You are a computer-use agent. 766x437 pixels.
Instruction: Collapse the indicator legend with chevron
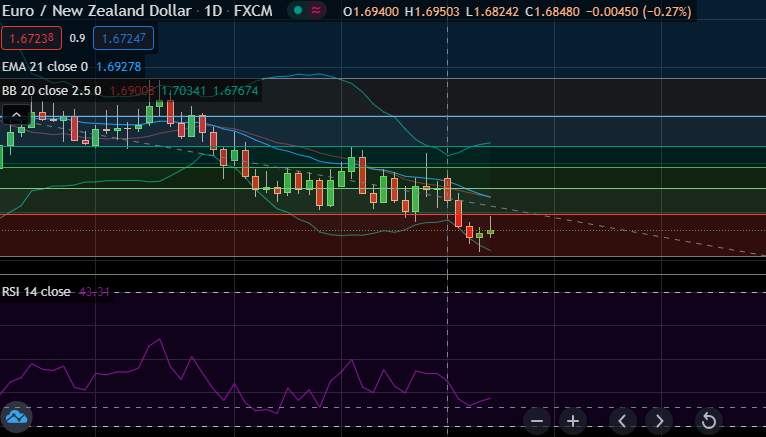(x=16, y=116)
